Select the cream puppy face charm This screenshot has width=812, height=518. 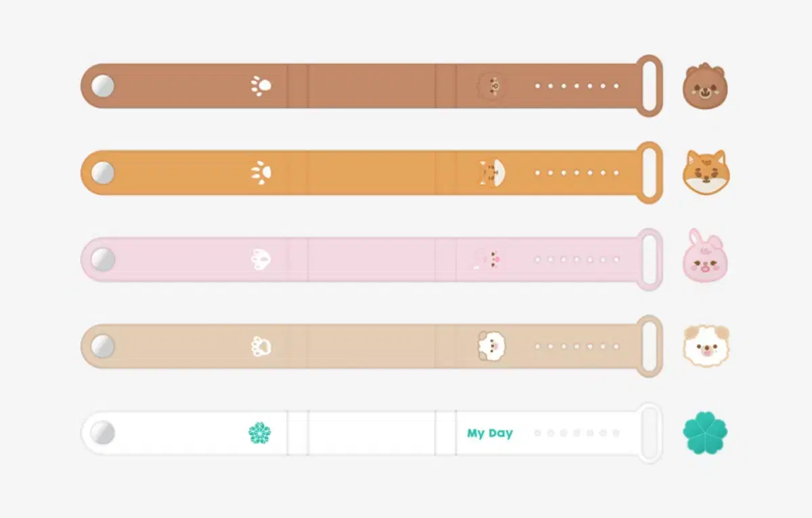[706, 345]
